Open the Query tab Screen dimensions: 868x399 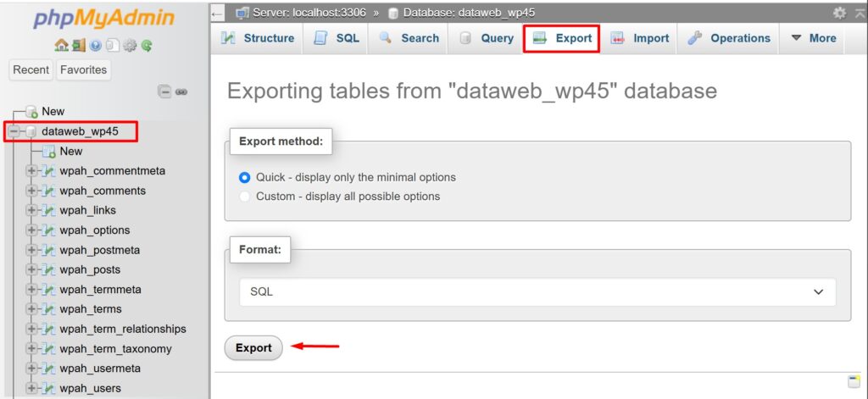click(485, 38)
